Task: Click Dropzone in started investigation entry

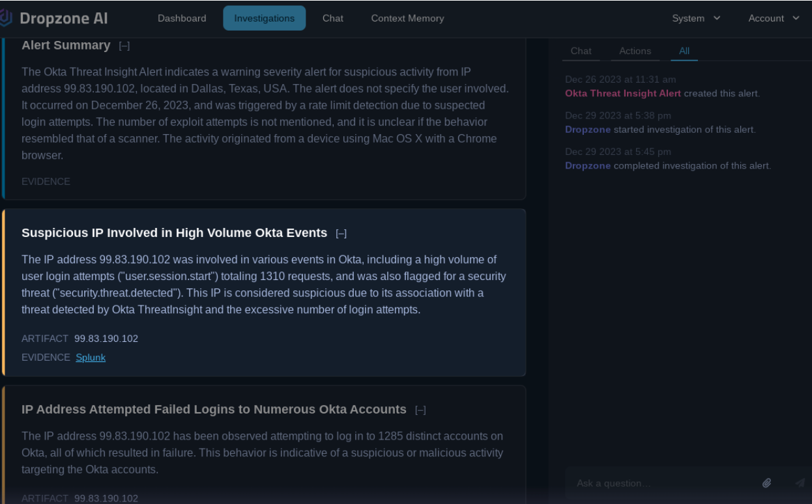Action: tap(588, 130)
